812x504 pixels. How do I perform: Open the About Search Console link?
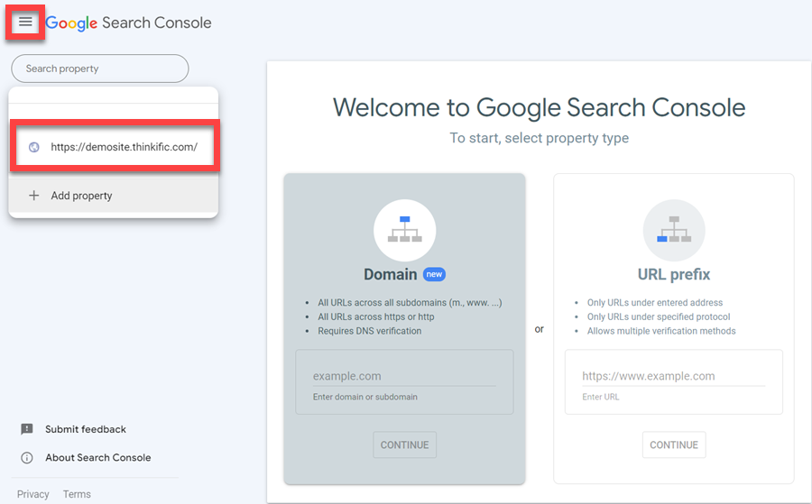pyautogui.click(x=98, y=457)
